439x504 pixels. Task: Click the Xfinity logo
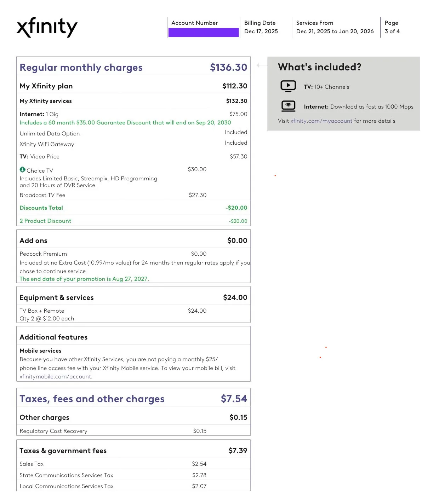point(47,27)
